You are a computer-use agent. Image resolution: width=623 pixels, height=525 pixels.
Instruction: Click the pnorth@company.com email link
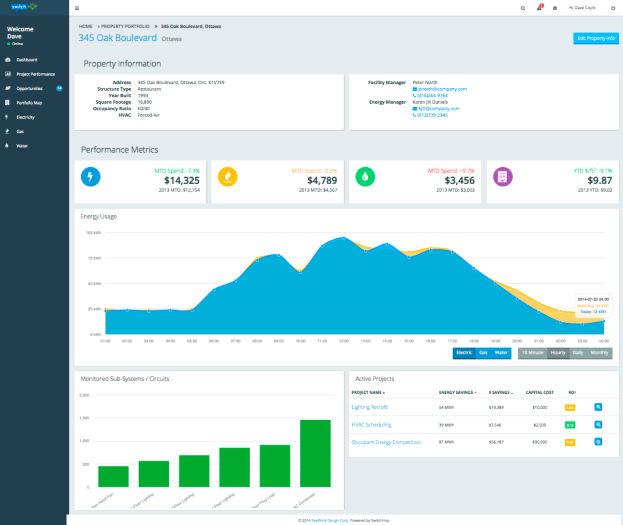(442, 89)
